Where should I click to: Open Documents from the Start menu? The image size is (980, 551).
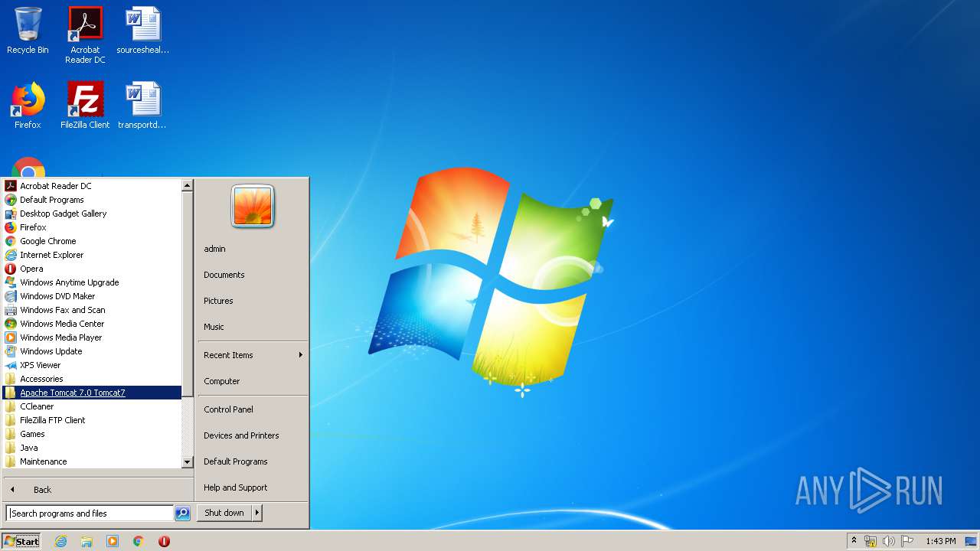tap(253, 275)
